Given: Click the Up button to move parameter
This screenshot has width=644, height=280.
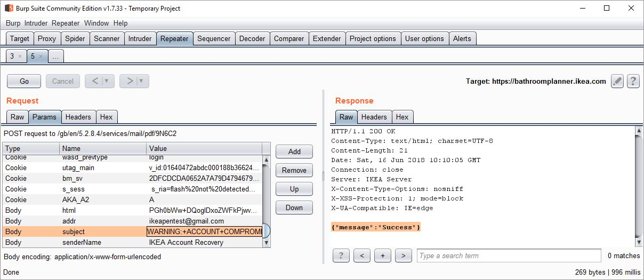Looking at the screenshot, I should click(294, 189).
